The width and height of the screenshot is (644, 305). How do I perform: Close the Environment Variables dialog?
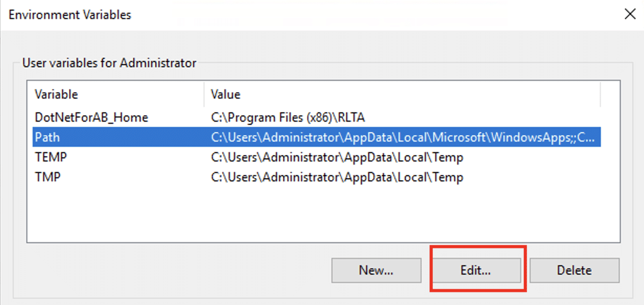pyautogui.click(x=630, y=14)
